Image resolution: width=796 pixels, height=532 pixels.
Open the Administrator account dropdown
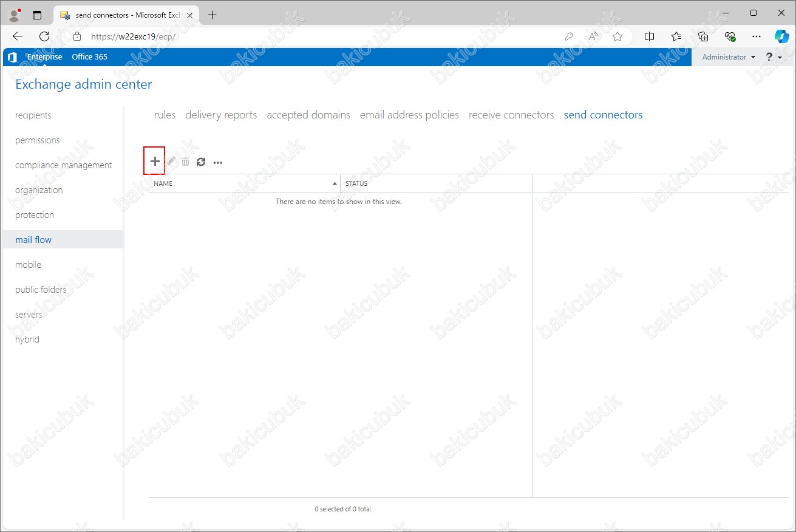pos(729,57)
